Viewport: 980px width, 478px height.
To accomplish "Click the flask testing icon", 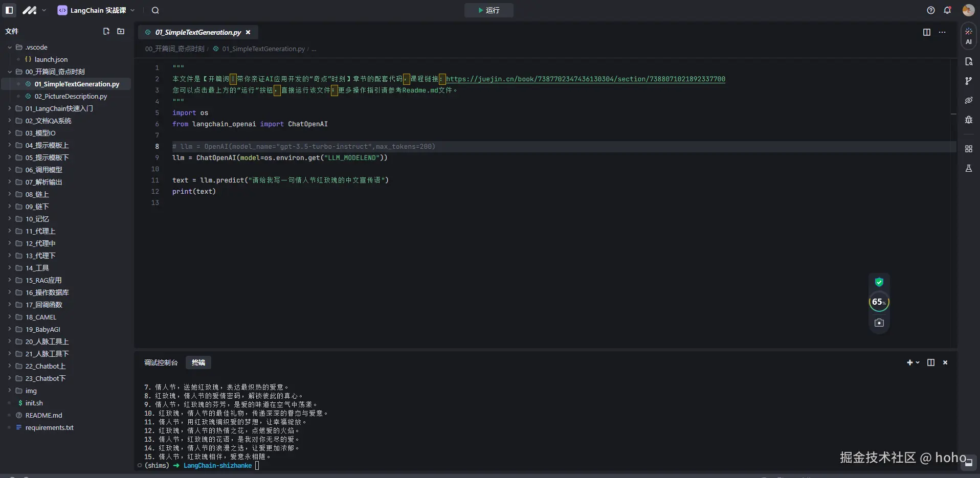I will coord(968,168).
